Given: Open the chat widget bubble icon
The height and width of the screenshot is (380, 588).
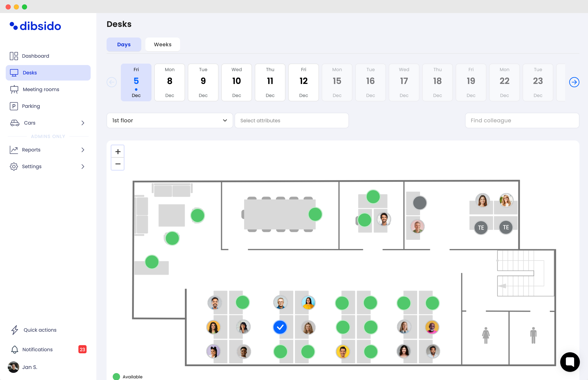Looking at the screenshot, I should tap(570, 362).
